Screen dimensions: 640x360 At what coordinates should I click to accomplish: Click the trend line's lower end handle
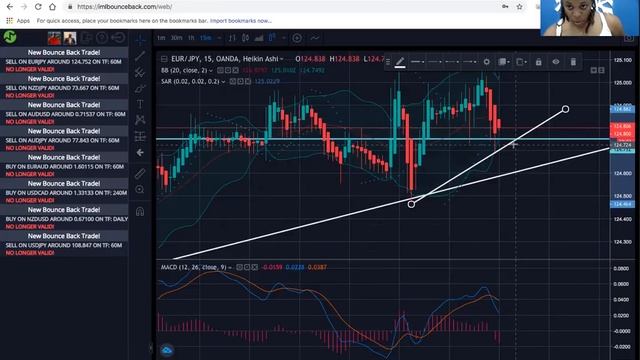411,204
